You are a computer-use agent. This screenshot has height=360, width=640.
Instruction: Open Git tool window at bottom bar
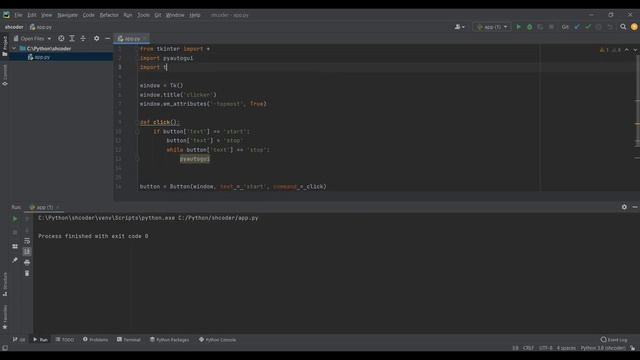[19, 340]
